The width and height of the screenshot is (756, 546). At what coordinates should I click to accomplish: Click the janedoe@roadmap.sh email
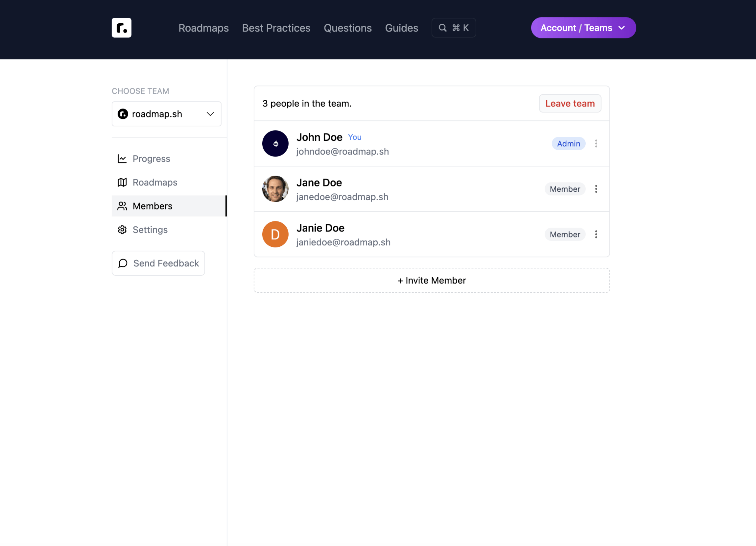[342, 197]
